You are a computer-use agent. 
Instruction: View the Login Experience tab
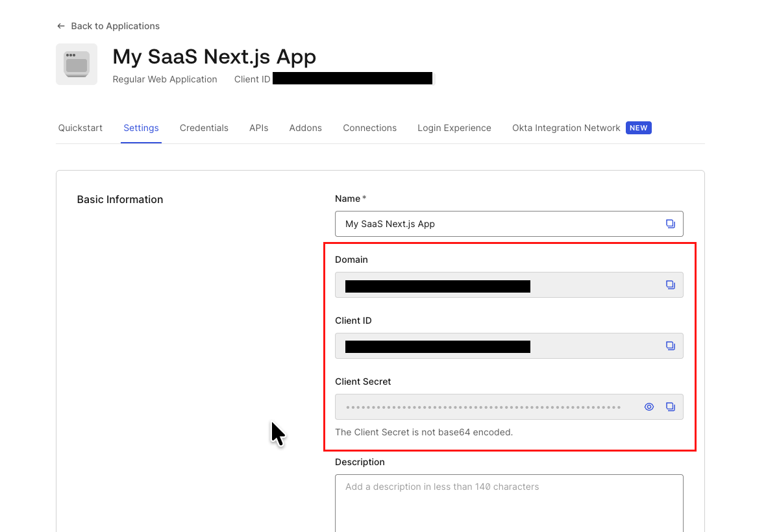454,128
